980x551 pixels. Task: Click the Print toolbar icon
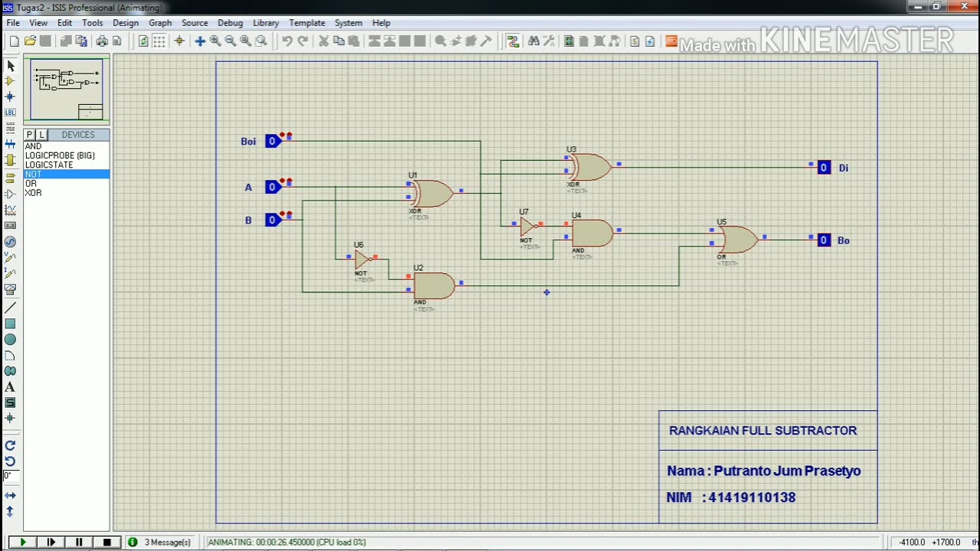click(x=102, y=41)
